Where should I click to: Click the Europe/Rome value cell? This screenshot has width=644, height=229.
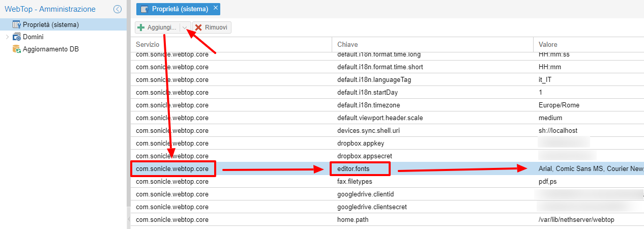589,105
